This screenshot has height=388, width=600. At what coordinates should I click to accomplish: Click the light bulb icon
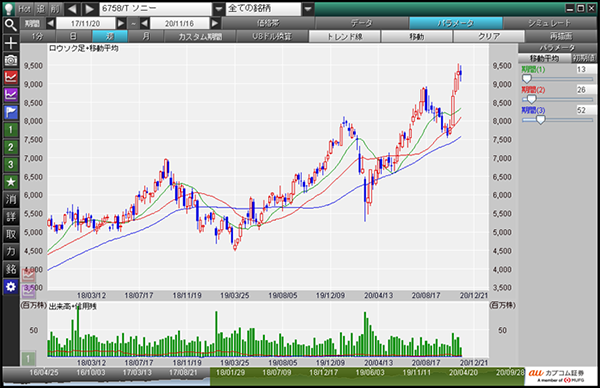coord(8,9)
